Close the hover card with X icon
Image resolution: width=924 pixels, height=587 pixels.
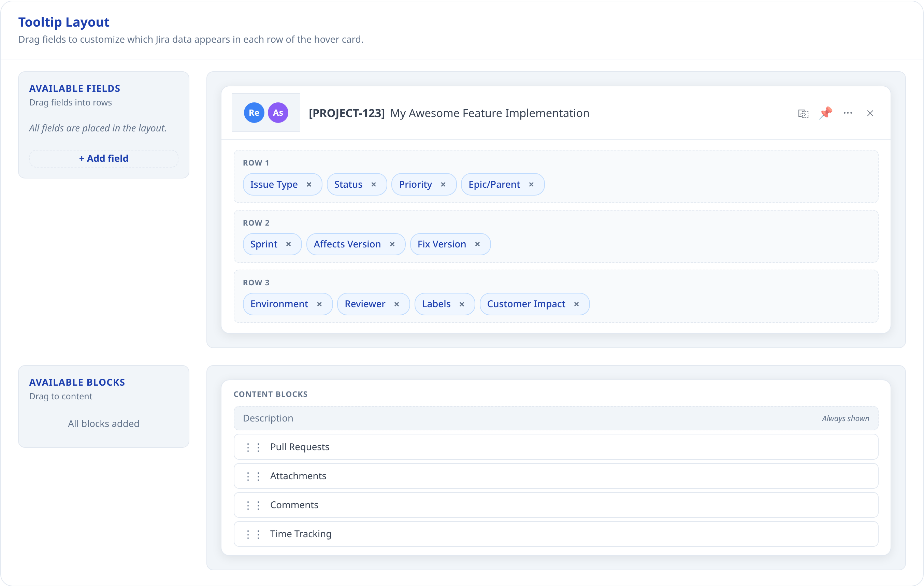coord(870,113)
